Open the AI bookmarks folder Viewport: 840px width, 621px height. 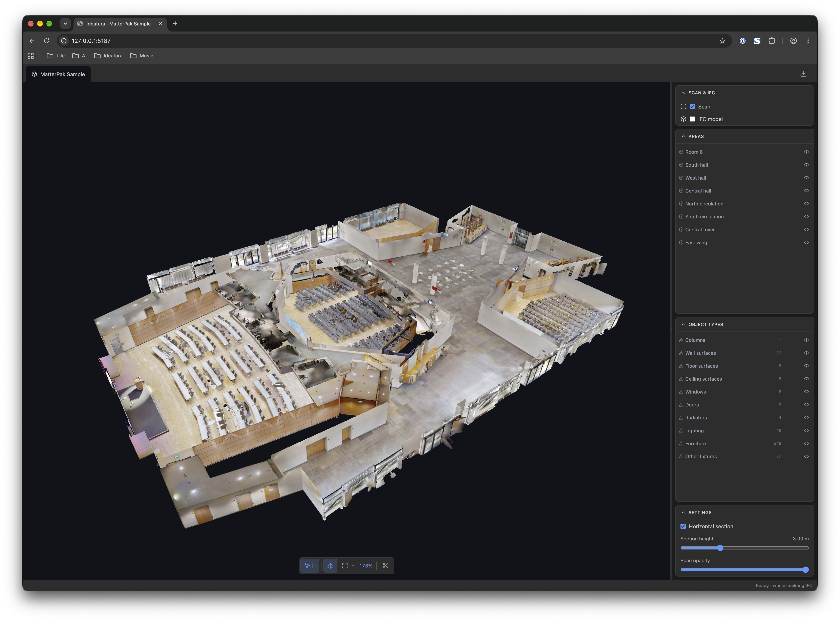click(x=79, y=56)
